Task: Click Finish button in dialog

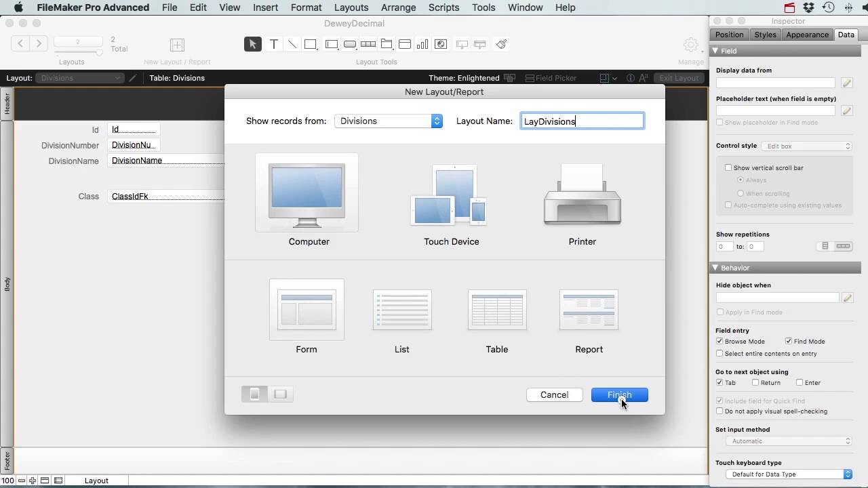Action: [620, 394]
